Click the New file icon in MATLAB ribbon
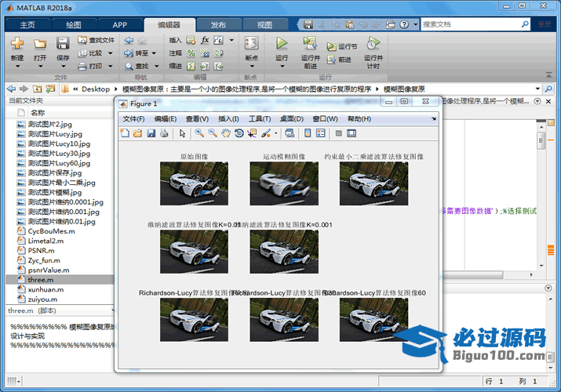 point(16,44)
